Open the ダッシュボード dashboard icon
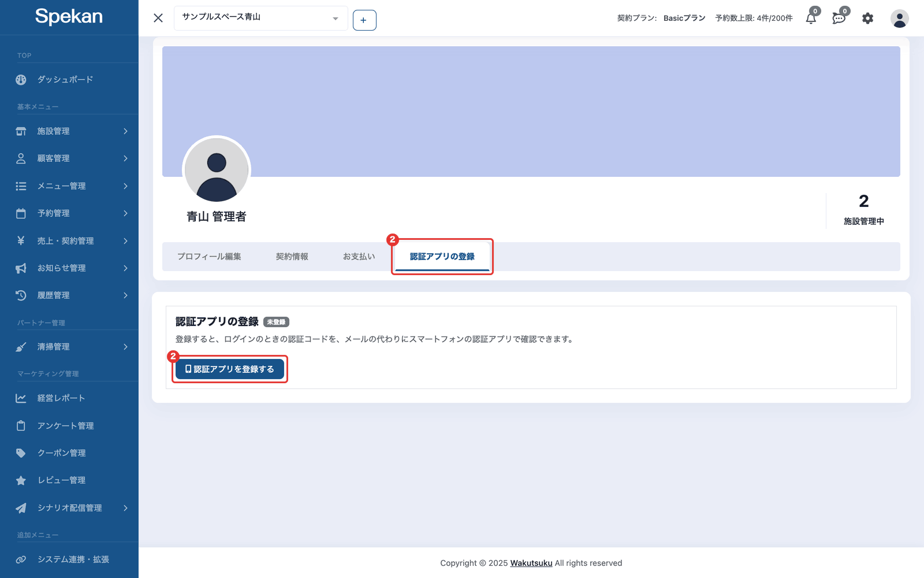This screenshot has width=924, height=578. [21, 80]
